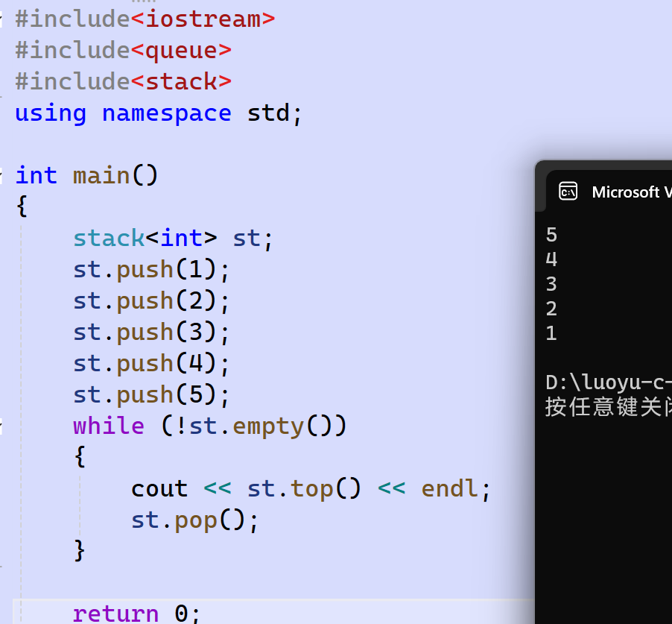Place cursor on using namespace std line

[x=156, y=113]
